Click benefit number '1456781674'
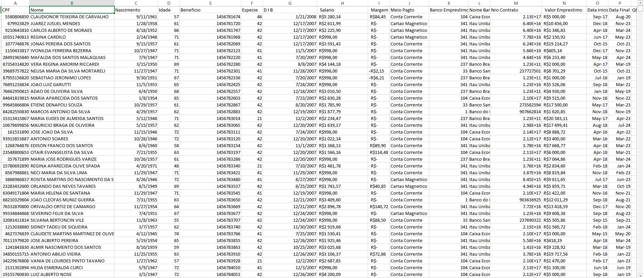This screenshot has height=278, width=644. [x=228, y=17]
